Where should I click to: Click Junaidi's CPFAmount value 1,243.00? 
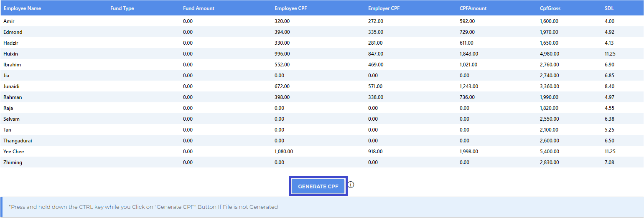pyautogui.click(x=469, y=86)
